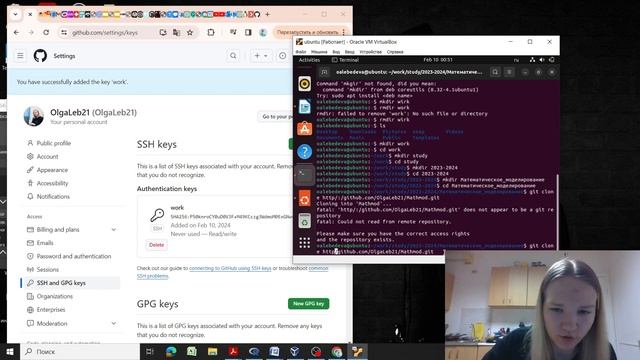Screen dimensions: 640x360
Task: Reload the github.com settings page
Action: (46, 32)
